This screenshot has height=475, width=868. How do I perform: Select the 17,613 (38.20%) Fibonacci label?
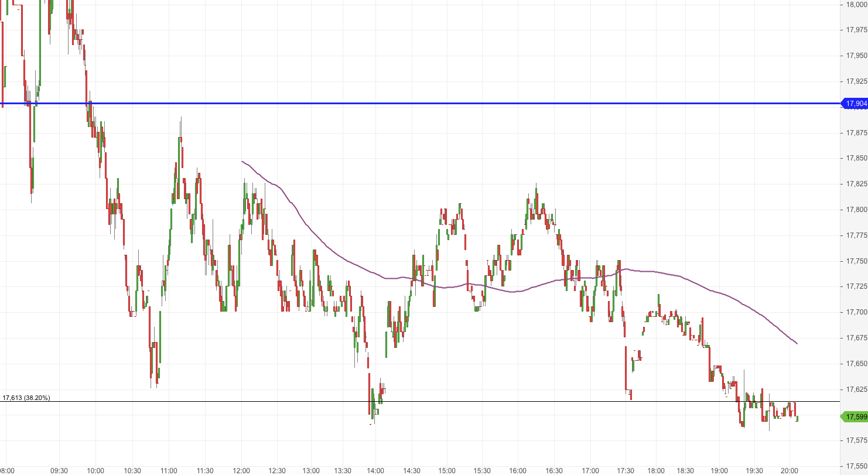tap(26, 397)
